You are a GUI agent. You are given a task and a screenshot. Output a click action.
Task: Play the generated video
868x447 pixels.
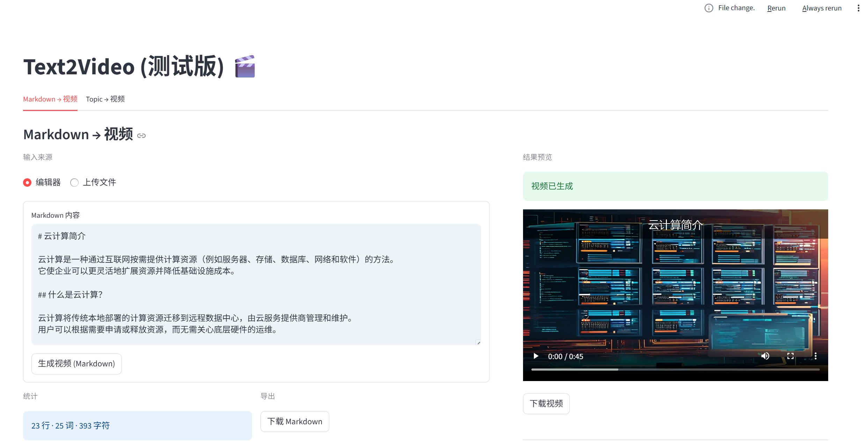coord(536,356)
